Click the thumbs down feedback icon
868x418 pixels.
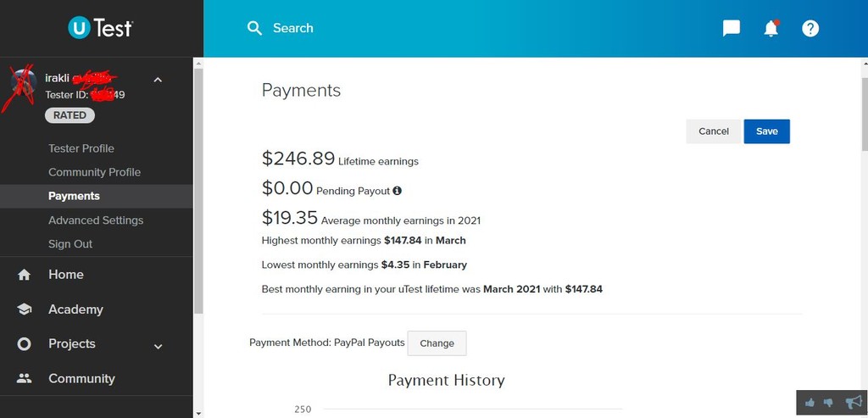[x=828, y=403]
